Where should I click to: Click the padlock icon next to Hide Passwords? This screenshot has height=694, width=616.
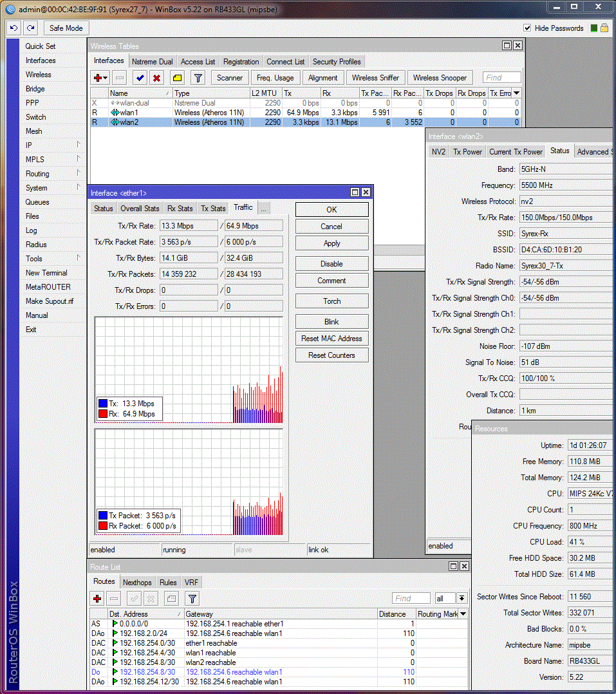604,28
